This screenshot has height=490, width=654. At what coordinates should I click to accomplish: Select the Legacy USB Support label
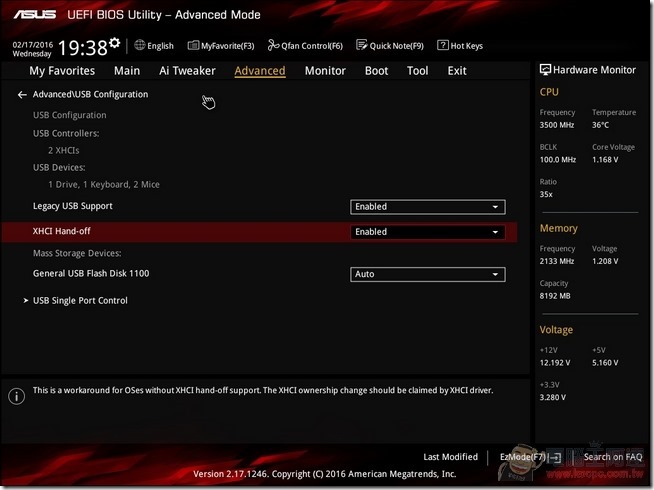point(73,206)
